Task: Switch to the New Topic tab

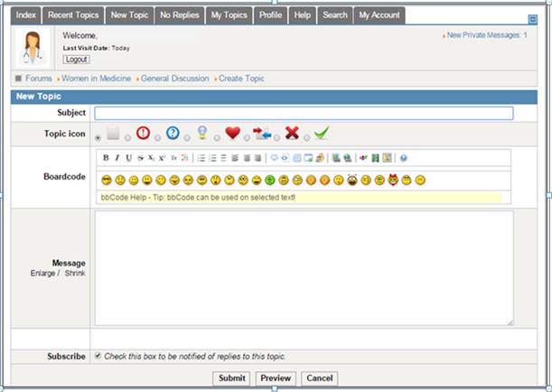Action: 129,15
